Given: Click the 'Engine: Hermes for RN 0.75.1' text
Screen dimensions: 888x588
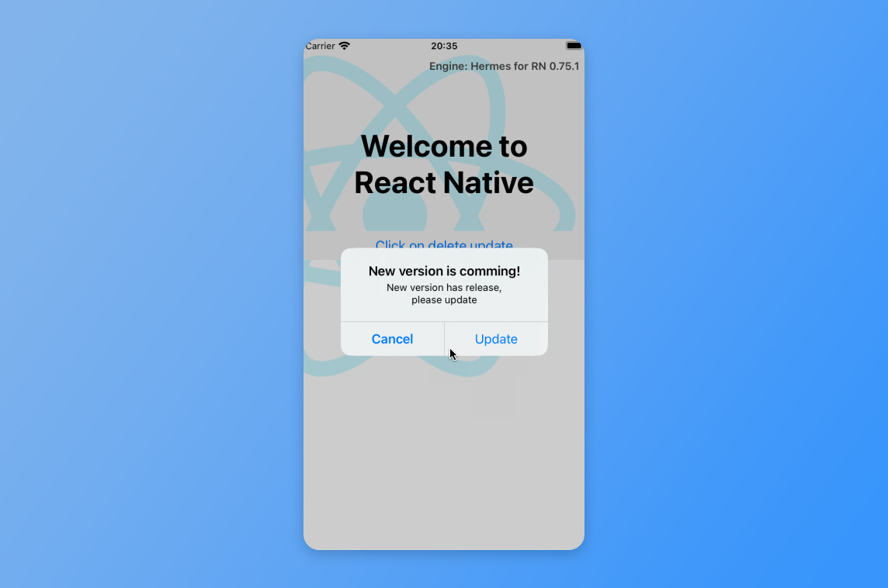Looking at the screenshot, I should point(504,66).
